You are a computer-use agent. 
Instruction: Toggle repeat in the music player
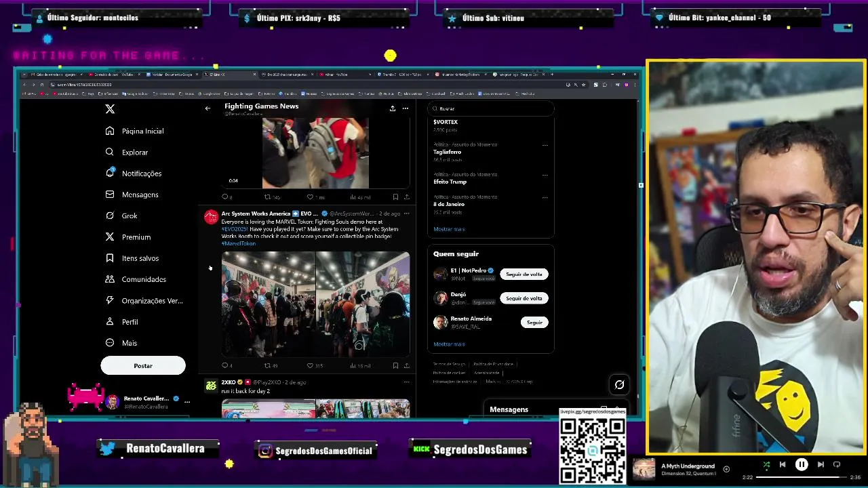(837, 465)
